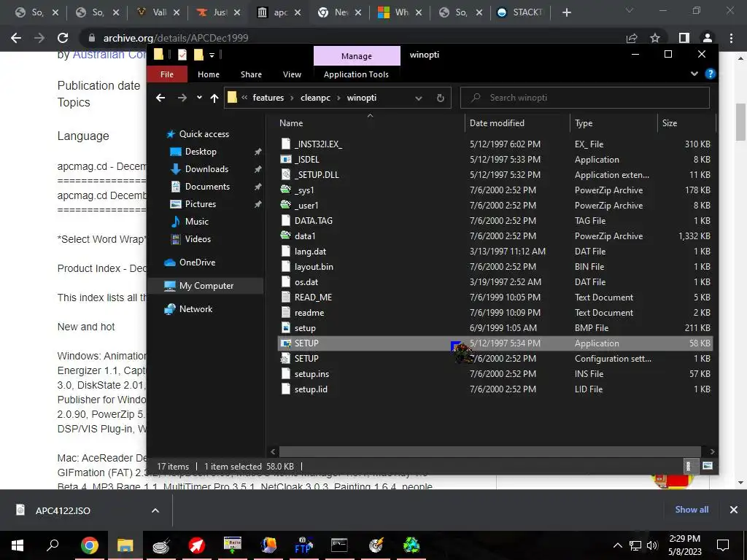This screenshot has width=747, height=560.
Task: Expand the address bar history dropdown
Action: [418, 98]
